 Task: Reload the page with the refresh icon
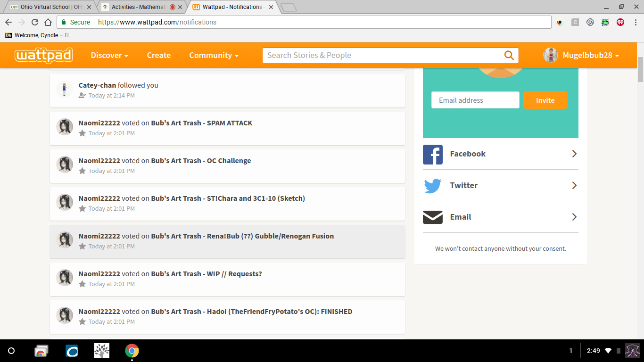point(35,22)
